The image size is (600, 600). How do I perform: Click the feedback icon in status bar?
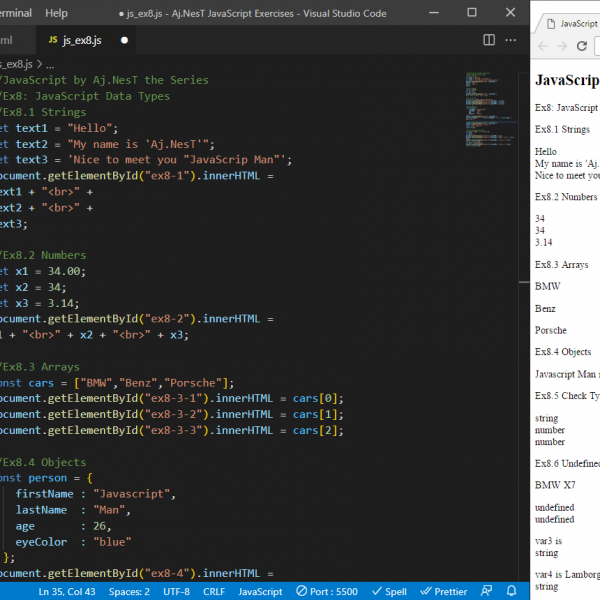(486, 591)
